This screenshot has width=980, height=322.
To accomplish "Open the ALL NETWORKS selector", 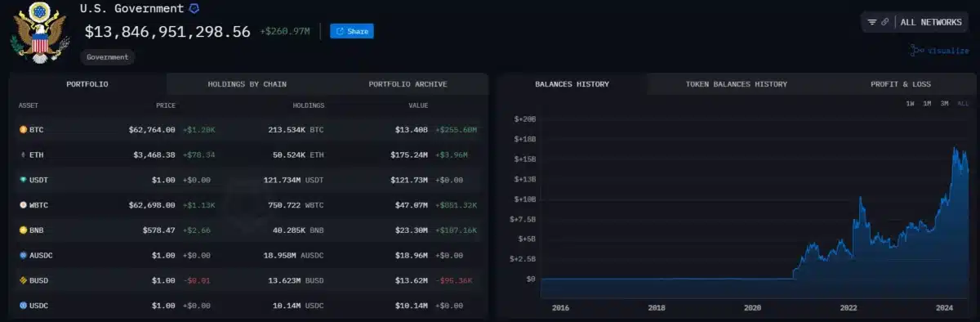I will (931, 22).
